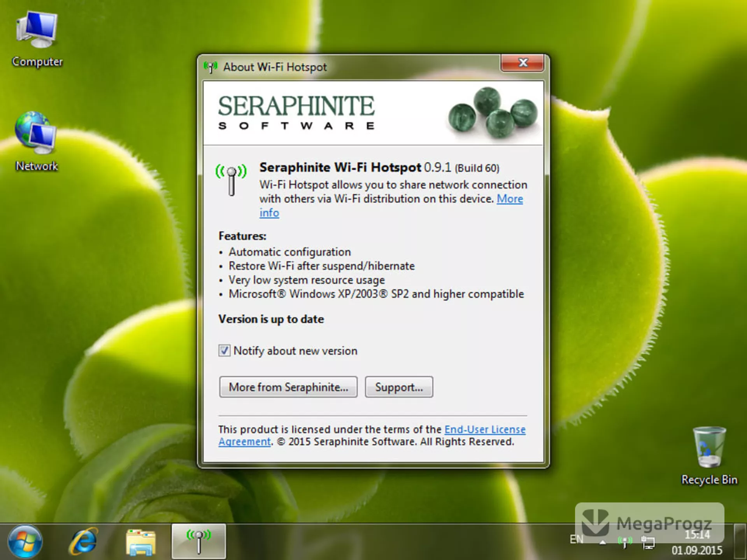Click the antenna icon in dialog title bar
747x560 pixels.
pos(210,67)
